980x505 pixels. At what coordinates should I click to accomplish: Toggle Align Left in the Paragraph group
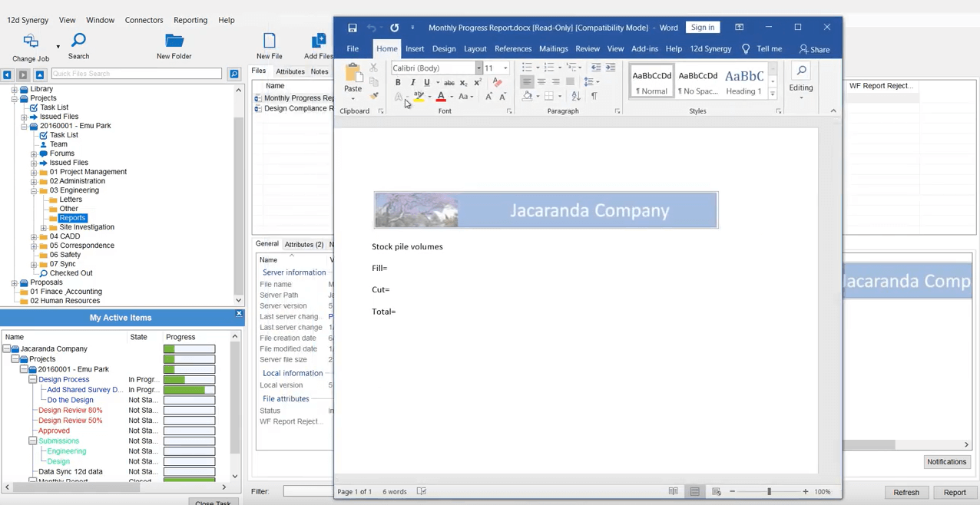click(x=527, y=82)
